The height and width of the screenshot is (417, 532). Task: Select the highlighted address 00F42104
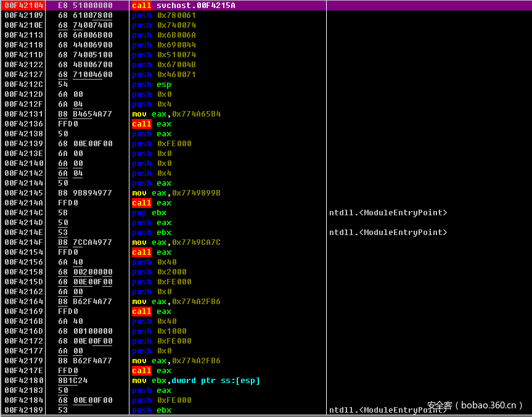point(24,6)
